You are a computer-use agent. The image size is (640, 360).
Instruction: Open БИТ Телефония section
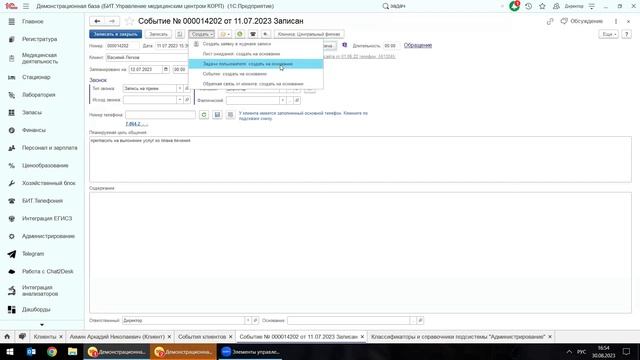pyautogui.click(x=42, y=201)
